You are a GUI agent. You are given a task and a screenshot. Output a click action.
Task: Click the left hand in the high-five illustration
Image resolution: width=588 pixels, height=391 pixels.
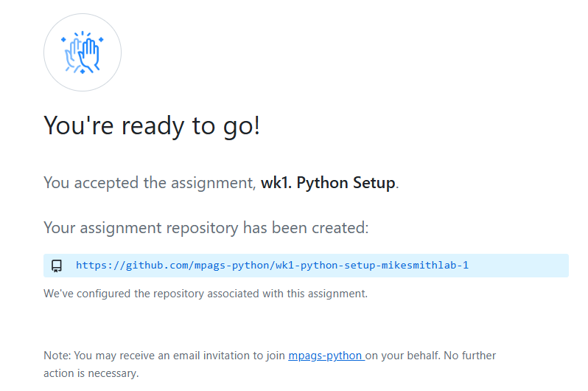(72, 54)
